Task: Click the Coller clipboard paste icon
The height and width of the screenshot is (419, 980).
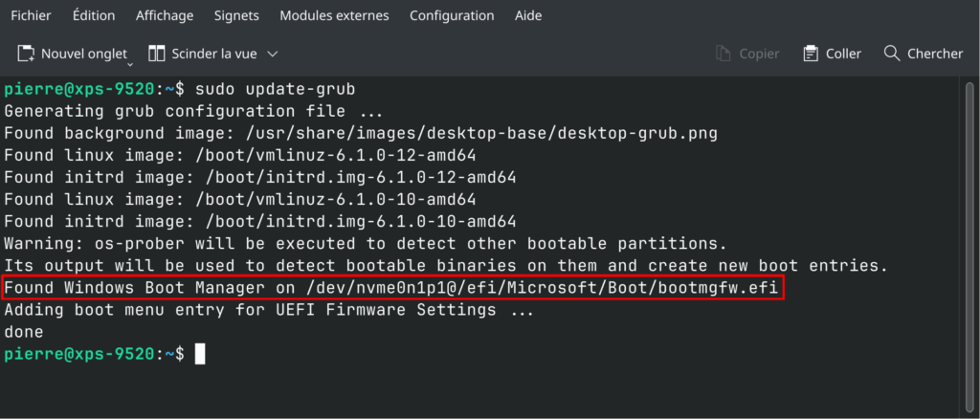Action: (811, 54)
